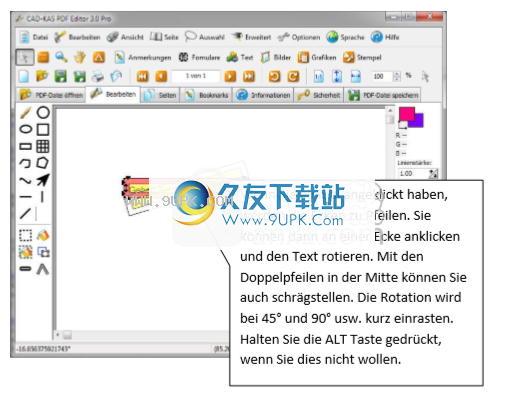This screenshot has height=407, width=524.
Task: Select the paint bucket fill tool
Action: tap(43, 235)
